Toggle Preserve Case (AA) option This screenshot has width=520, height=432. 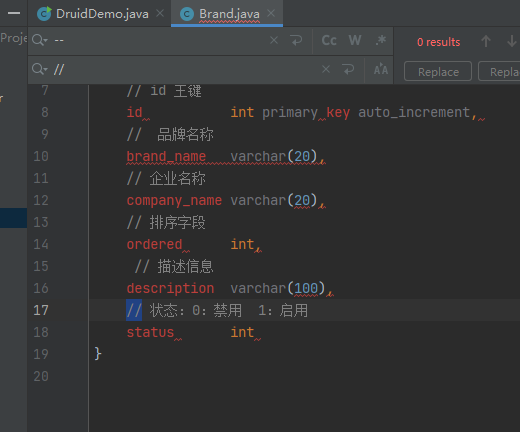381,70
